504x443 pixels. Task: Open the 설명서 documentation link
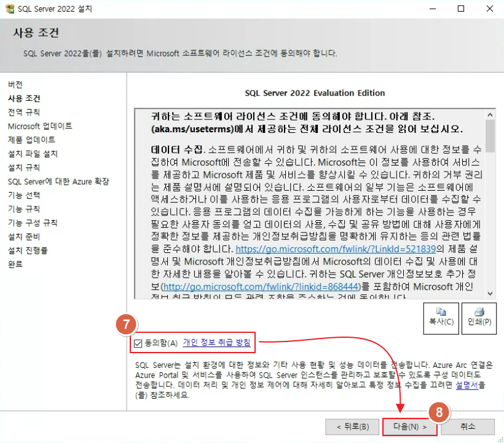tap(467, 385)
